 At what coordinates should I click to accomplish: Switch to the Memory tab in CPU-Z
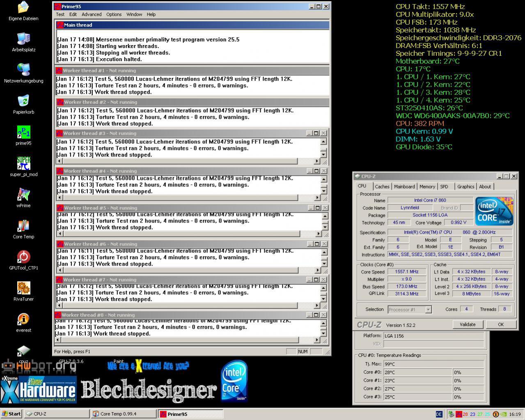[427, 186]
